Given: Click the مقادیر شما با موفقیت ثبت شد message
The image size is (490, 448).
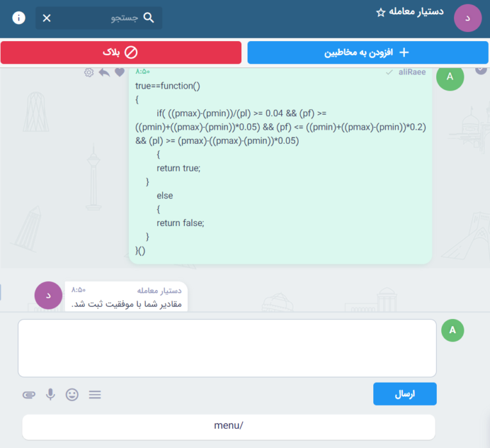Looking at the screenshot, I should click(126, 304).
